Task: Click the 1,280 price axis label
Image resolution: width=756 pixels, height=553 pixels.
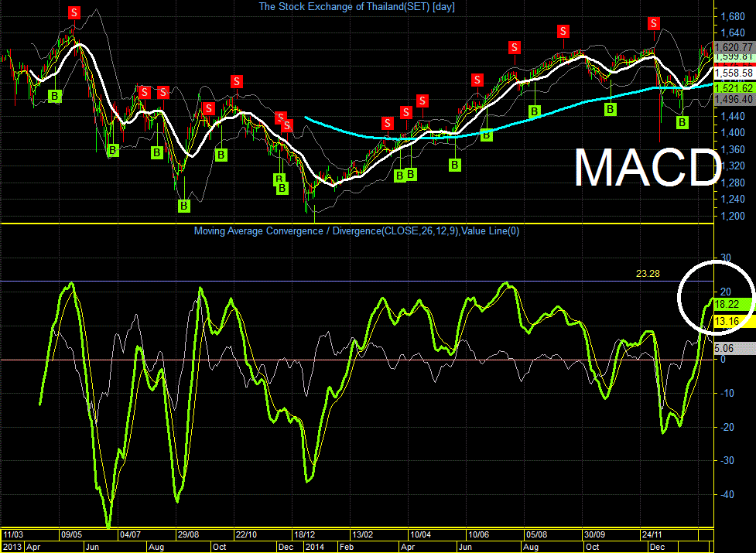Action: click(x=733, y=183)
